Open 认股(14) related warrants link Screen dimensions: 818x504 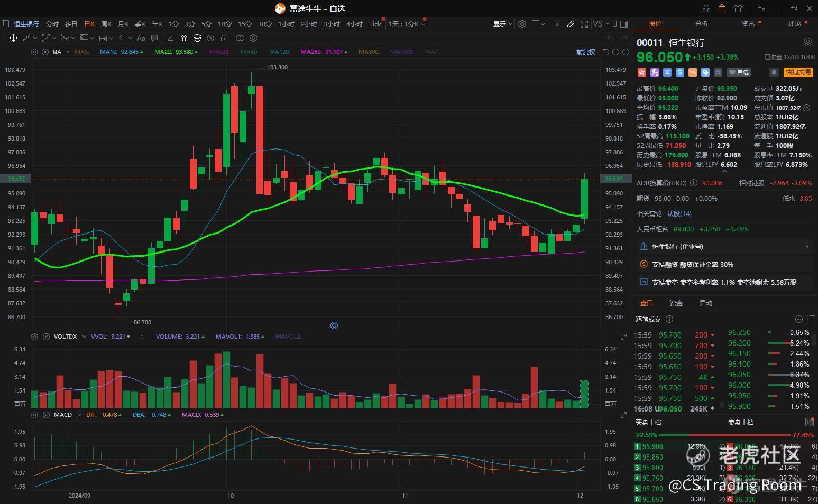click(x=679, y=213)
